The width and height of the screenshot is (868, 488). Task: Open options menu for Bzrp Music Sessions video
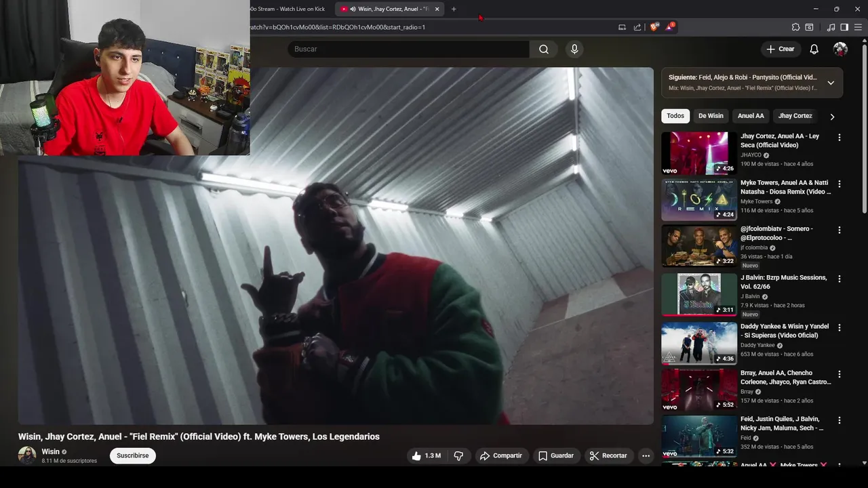(840, 279)
